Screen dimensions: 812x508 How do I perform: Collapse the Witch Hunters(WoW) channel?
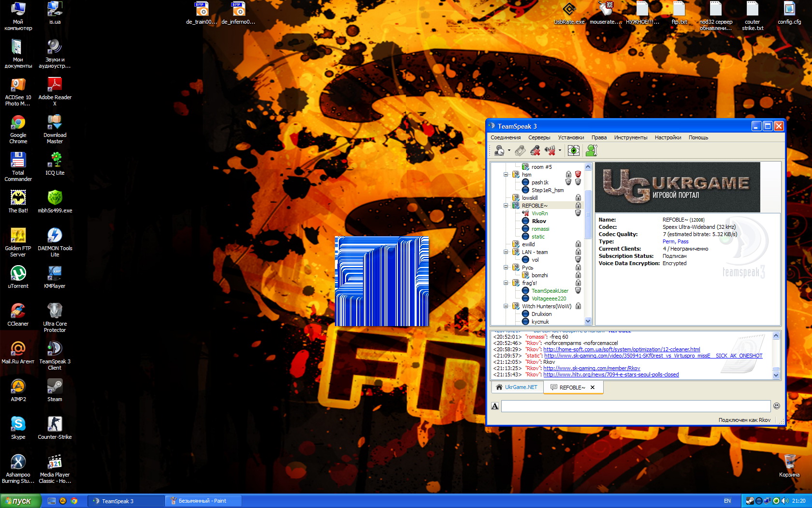coord(506,306)
